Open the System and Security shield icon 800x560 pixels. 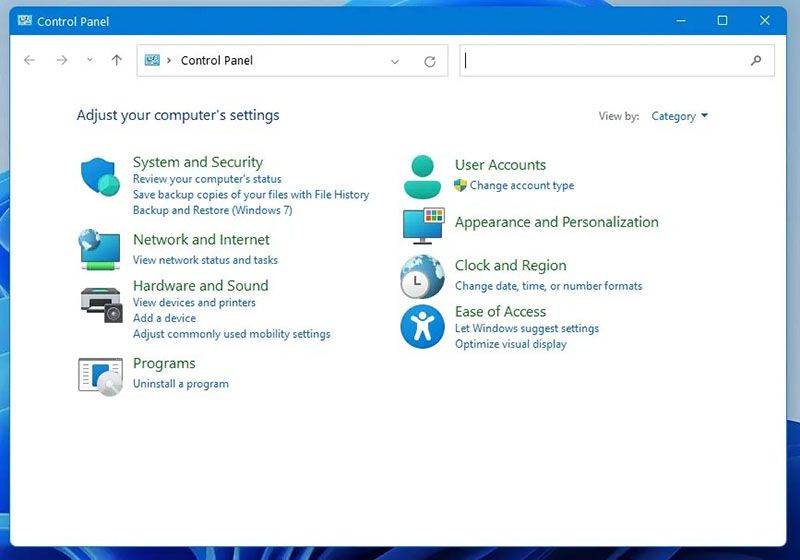point(100,176)
